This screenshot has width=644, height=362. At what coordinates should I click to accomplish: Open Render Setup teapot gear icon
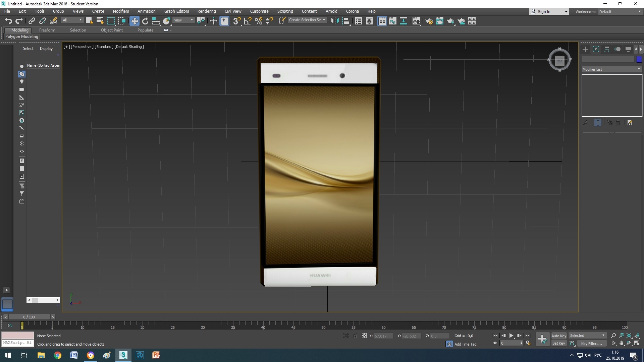pyautogui.click(x=429, y=21)
